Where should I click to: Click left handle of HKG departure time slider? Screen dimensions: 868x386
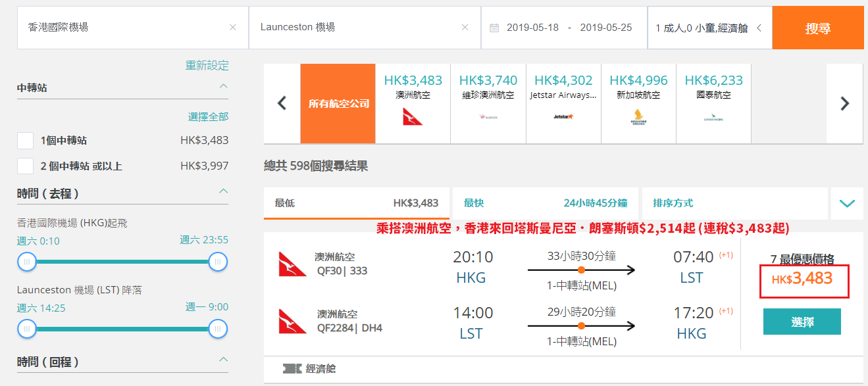click(27, 262)
